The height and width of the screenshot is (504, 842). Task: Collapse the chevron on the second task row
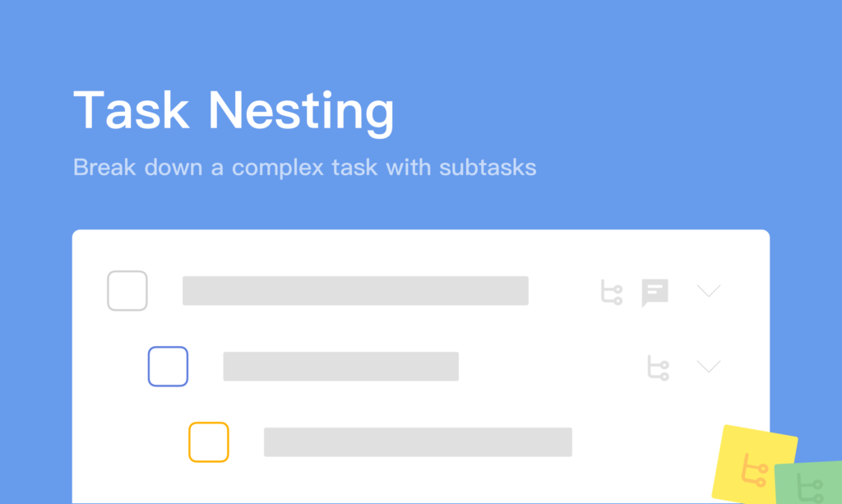pos(708,366)
